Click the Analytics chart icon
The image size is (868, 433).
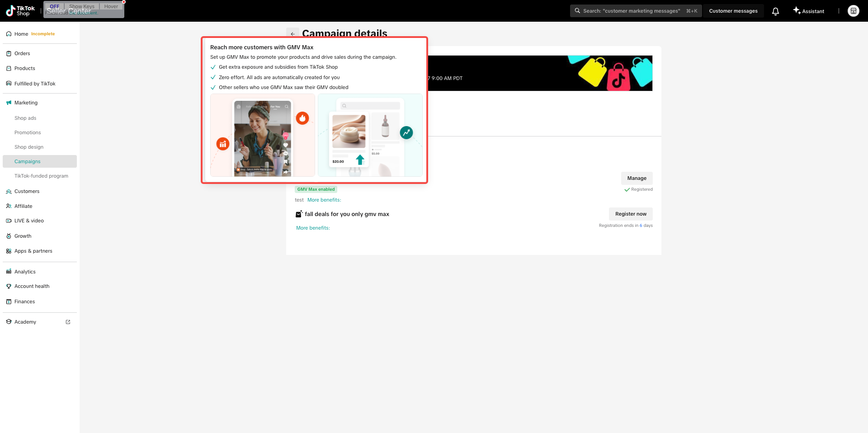[9, 272]
